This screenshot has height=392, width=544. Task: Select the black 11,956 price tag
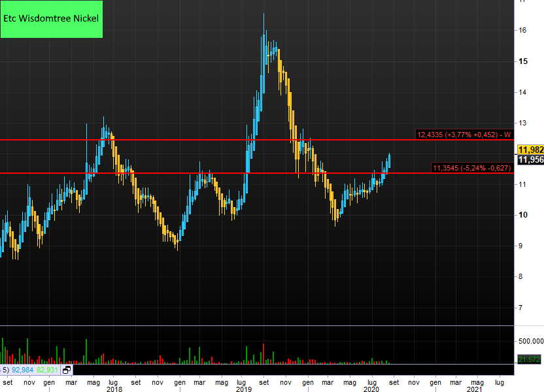click(x=530, y=160)
